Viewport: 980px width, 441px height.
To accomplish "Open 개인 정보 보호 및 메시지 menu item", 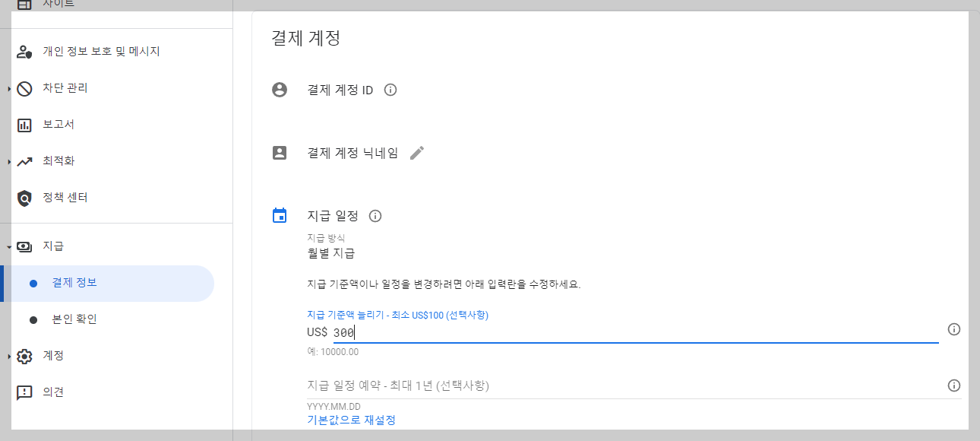I will click(x=101, y=52).
